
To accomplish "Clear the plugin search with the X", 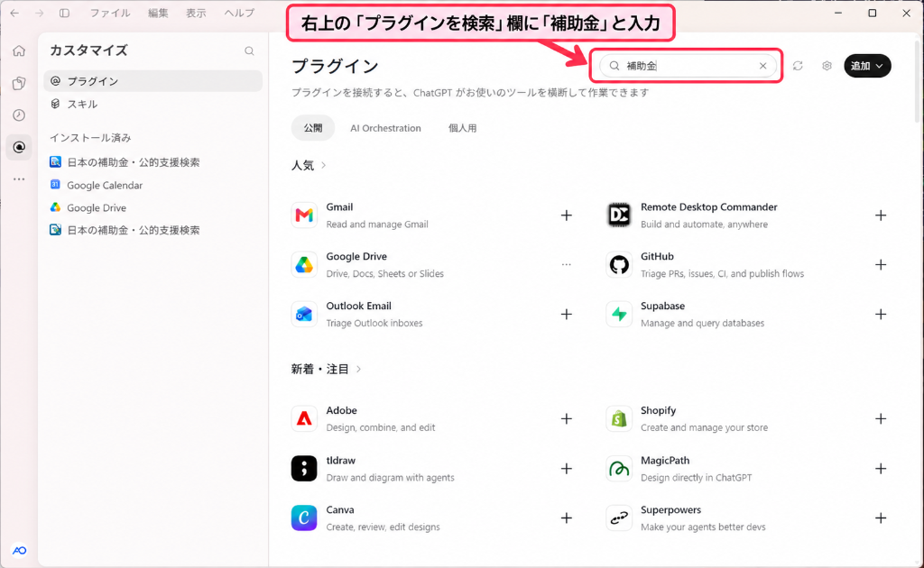I will tap(762, 66).
